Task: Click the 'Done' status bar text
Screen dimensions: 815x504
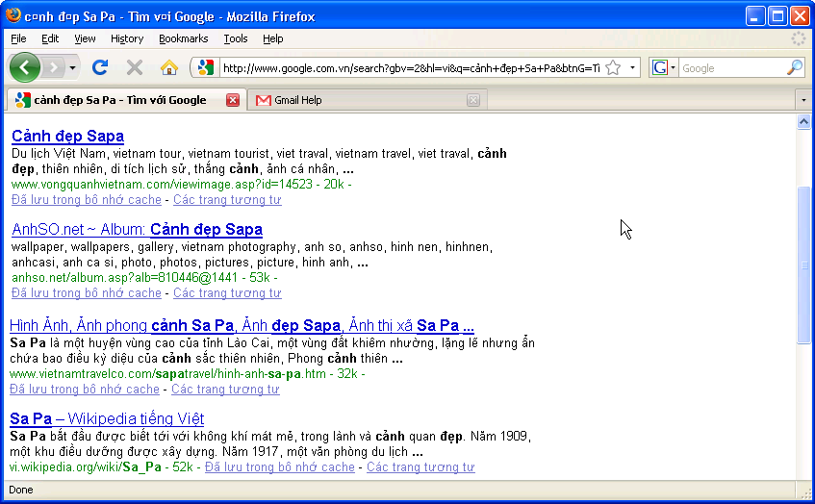Action: pos(21,490)
